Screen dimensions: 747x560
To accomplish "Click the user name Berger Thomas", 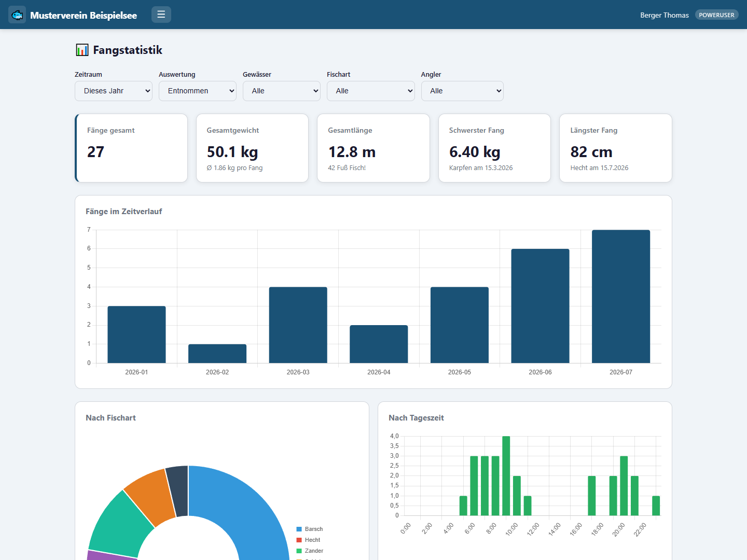I will click(x=665, y=15).
